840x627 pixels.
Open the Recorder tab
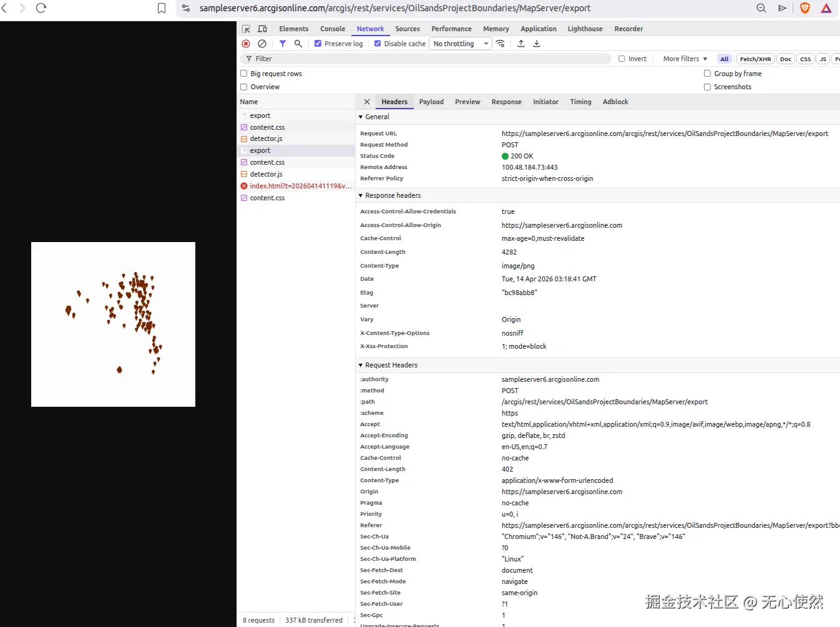click(629, 29)
